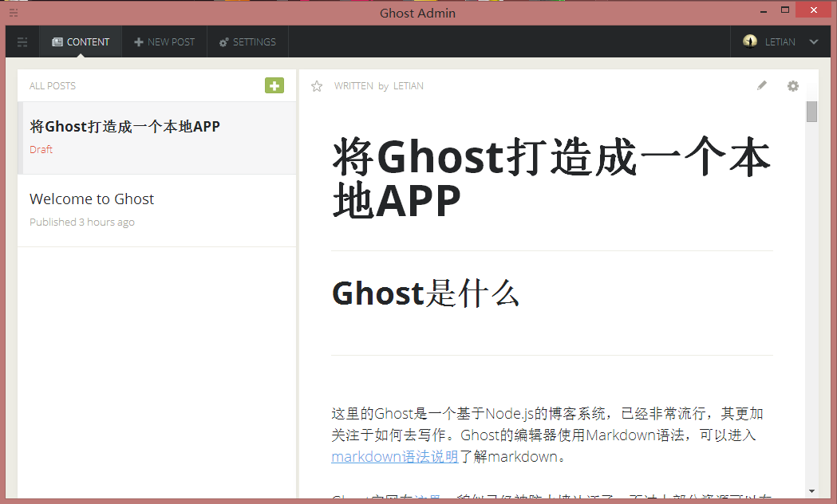Expand the user dropdown chevron
This screenshot has width=837, height=504.
pyautogui.click(x=814, y=41)
